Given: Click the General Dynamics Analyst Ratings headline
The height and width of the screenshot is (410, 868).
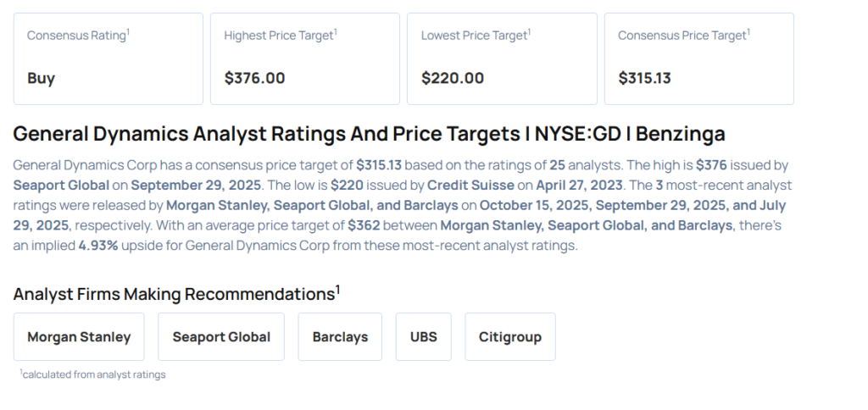Looking at the screenshot, I should [369, 134].
